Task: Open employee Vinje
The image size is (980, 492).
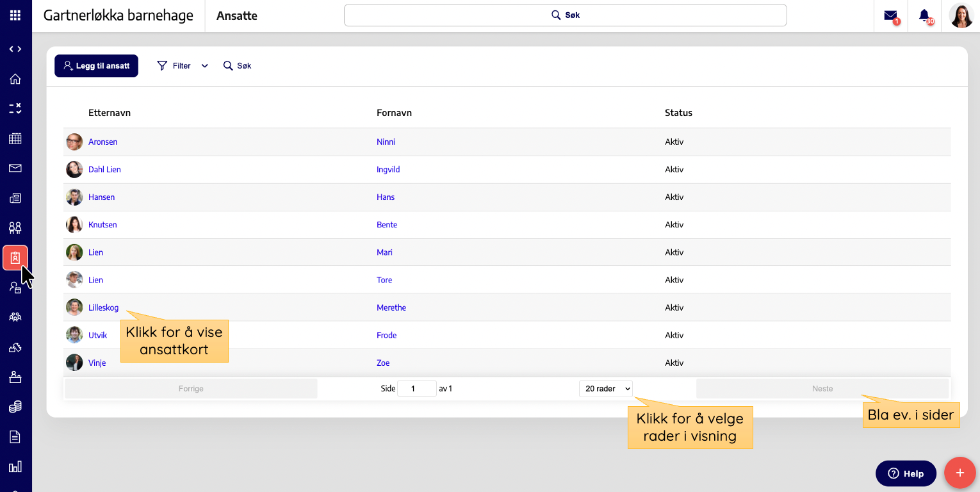Action: (x=97, y=363)
